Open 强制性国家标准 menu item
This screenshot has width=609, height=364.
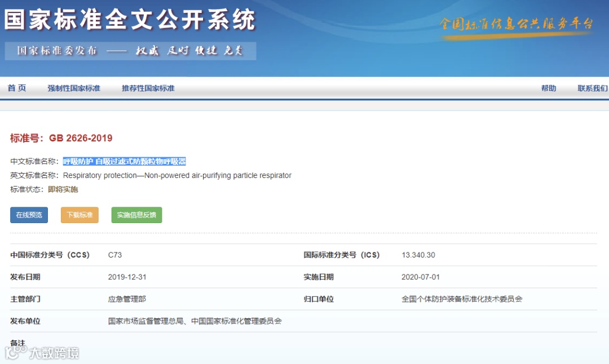[74, 88]
